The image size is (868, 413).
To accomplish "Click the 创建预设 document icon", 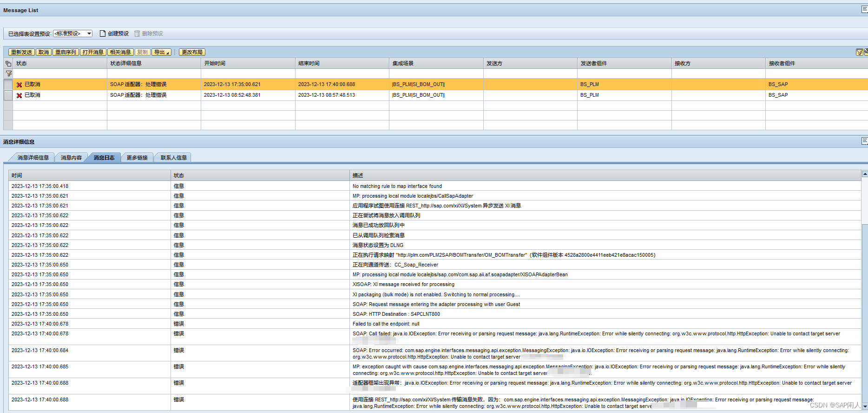I will click(103, 33).
